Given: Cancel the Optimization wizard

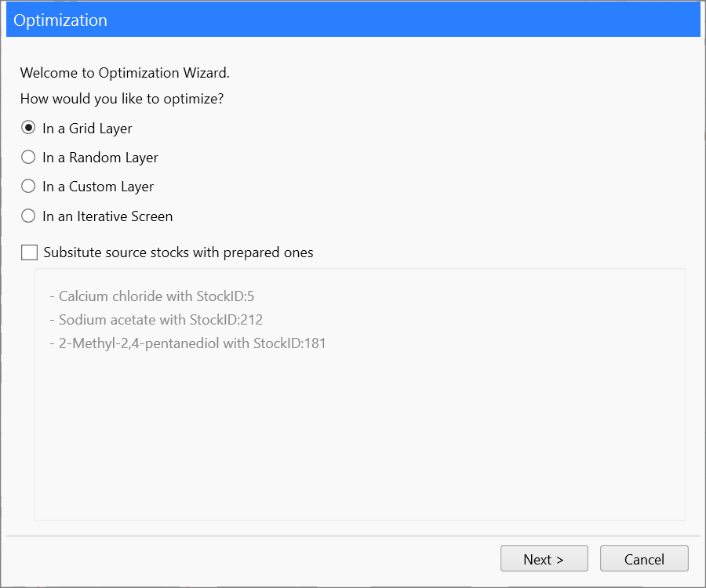Looking at the screenshot, I should [x=644, y=558].
